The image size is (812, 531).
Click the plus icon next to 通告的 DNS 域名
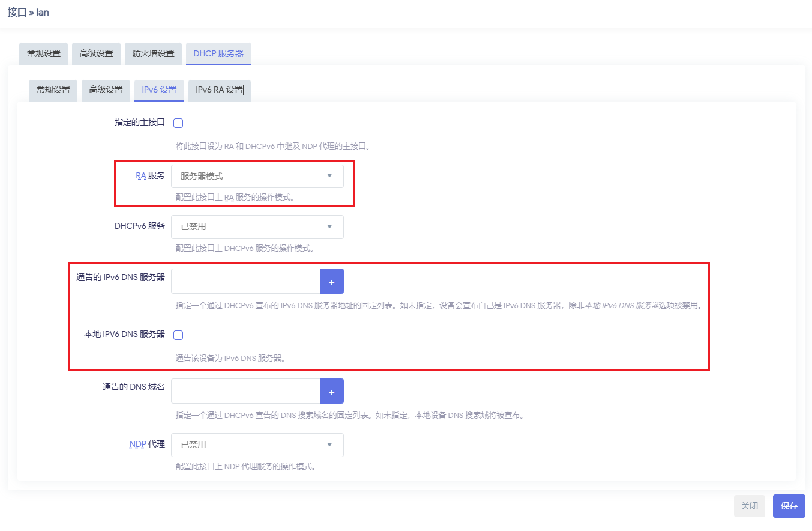click(331, 390)
